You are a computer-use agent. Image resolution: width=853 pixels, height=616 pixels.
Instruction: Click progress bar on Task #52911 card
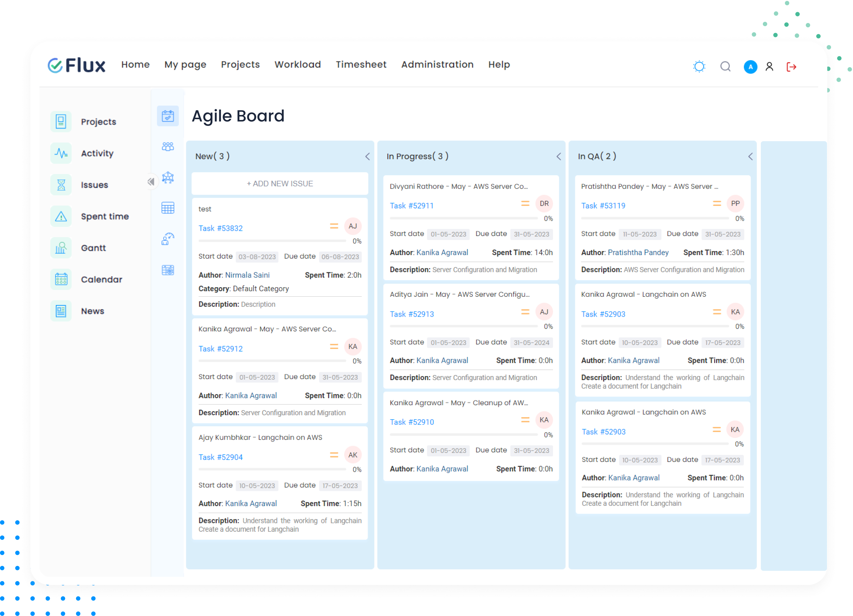463,218
